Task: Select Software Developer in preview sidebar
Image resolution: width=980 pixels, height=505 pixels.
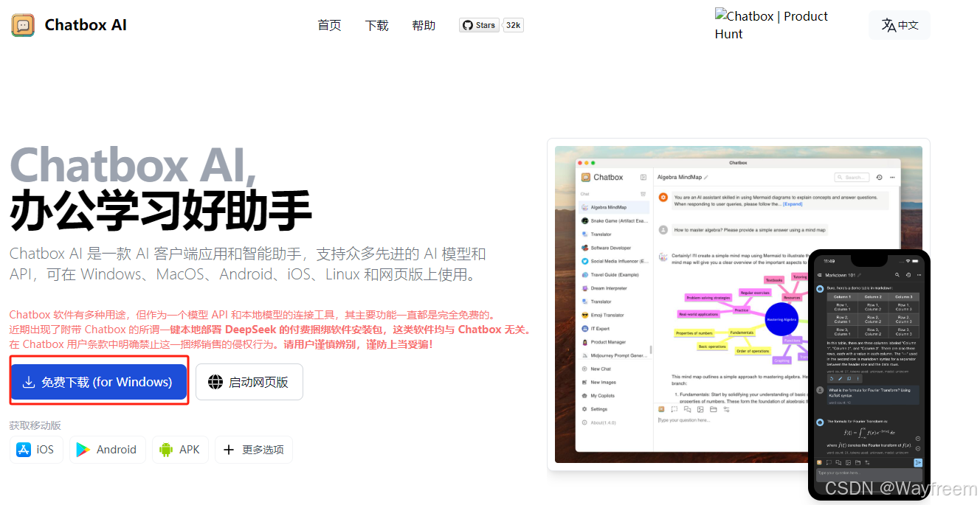Action: tap(614, 248)
